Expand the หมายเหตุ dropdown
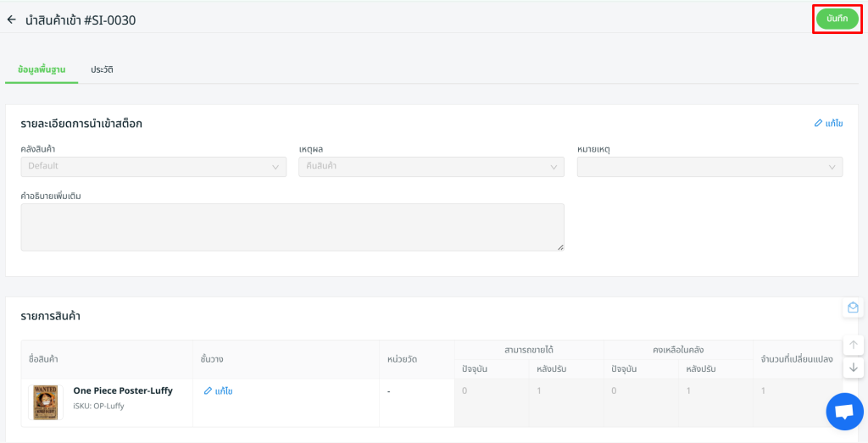Screen dimensions: 868x443 (x=709, y=167)
